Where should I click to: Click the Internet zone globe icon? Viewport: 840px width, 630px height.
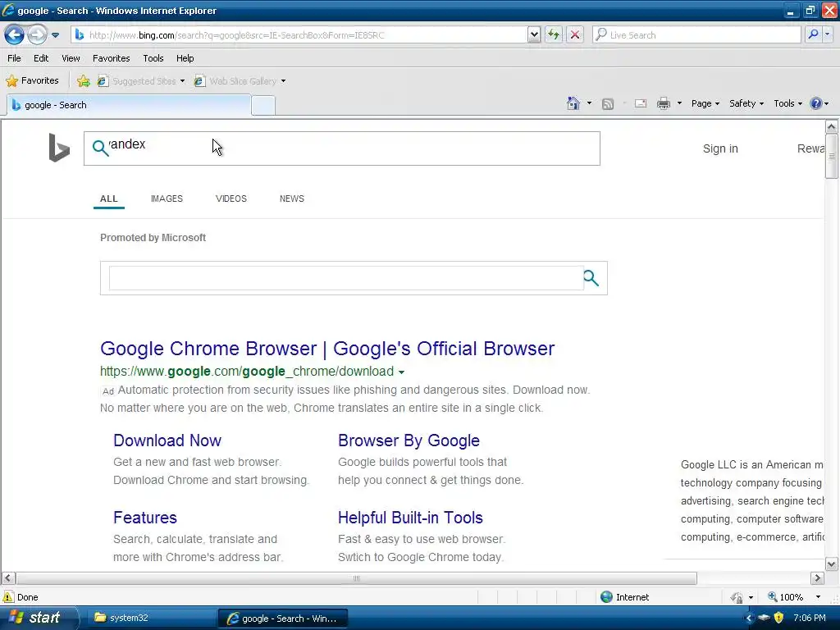pyautogui.click(x=606, y=597)
